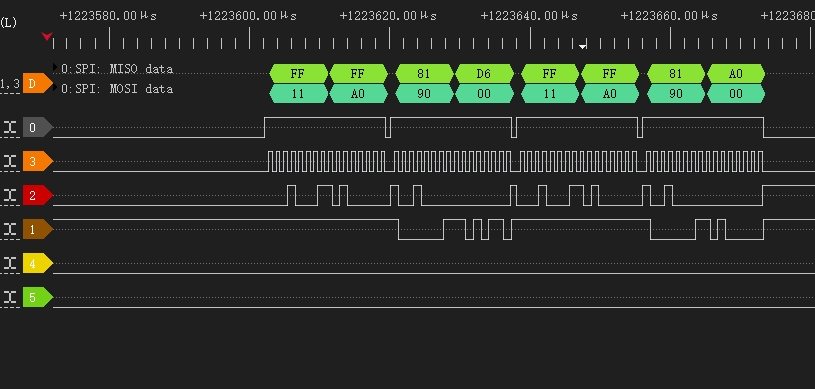Click trigger icon next to channel 0
815x389 pixels.
point(10,127)
